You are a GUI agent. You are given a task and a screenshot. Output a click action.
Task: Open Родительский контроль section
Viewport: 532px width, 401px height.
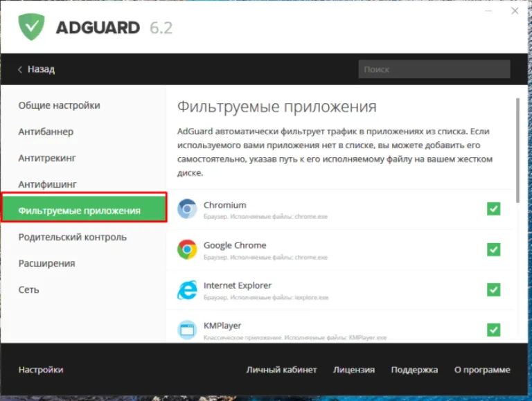(x=72, y=237)
